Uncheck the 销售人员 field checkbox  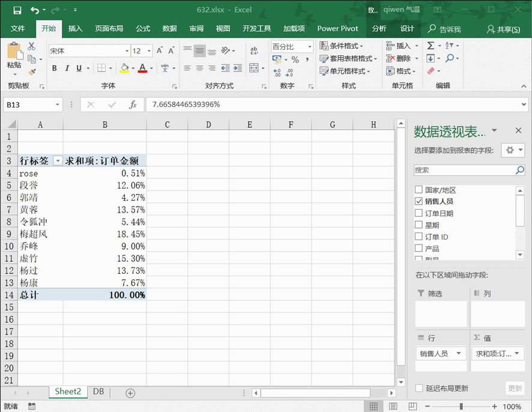[419, 201]
